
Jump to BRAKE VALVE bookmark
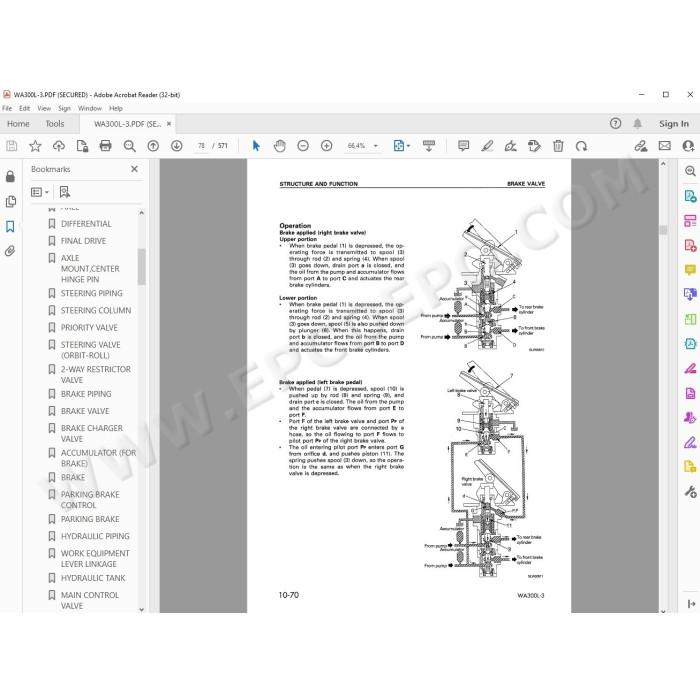(85, 411)
